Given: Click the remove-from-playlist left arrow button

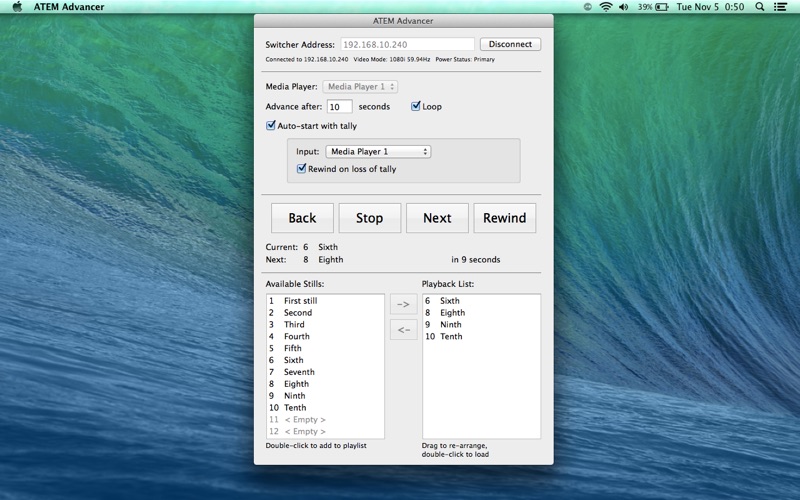Looking at the screenshot, I should 403,330.
